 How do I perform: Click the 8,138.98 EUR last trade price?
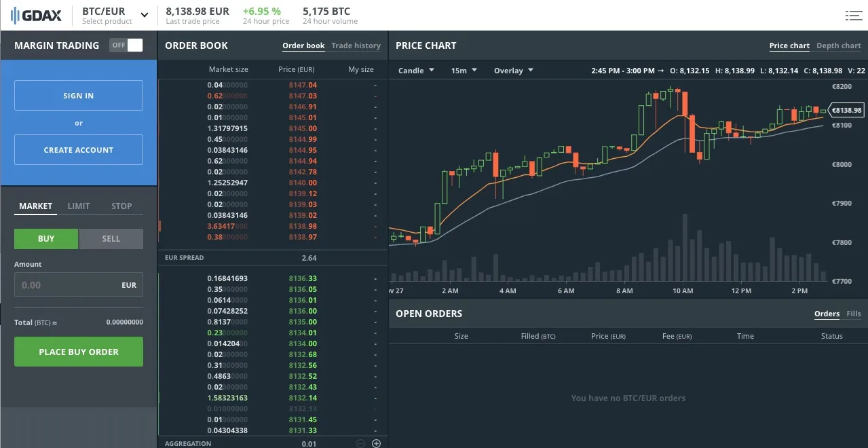(x=197, y=12)
